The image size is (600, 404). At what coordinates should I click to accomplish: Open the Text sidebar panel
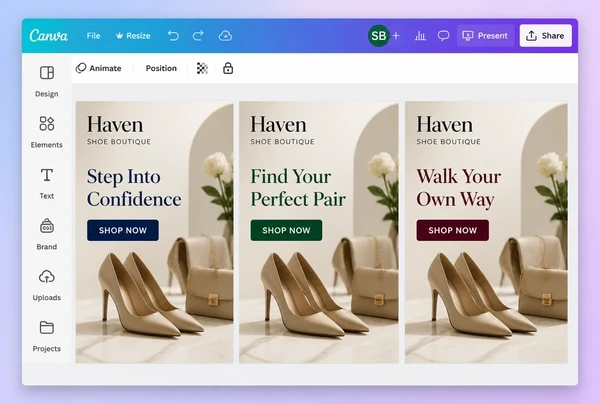click(47, 183)
